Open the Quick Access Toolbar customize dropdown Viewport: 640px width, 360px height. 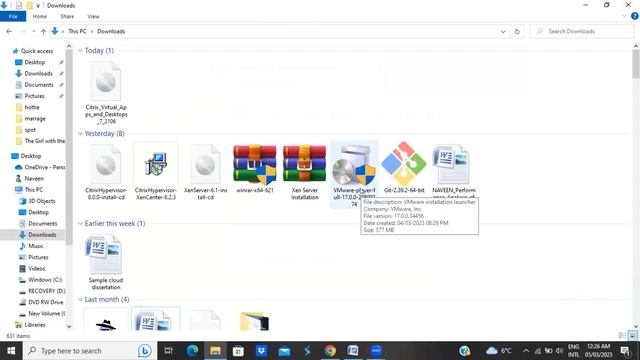38,6
